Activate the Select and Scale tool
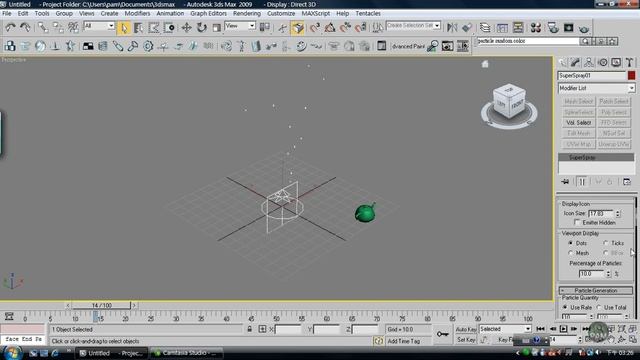The height and width of the screenshot is (360, 640). pos(217,28)
